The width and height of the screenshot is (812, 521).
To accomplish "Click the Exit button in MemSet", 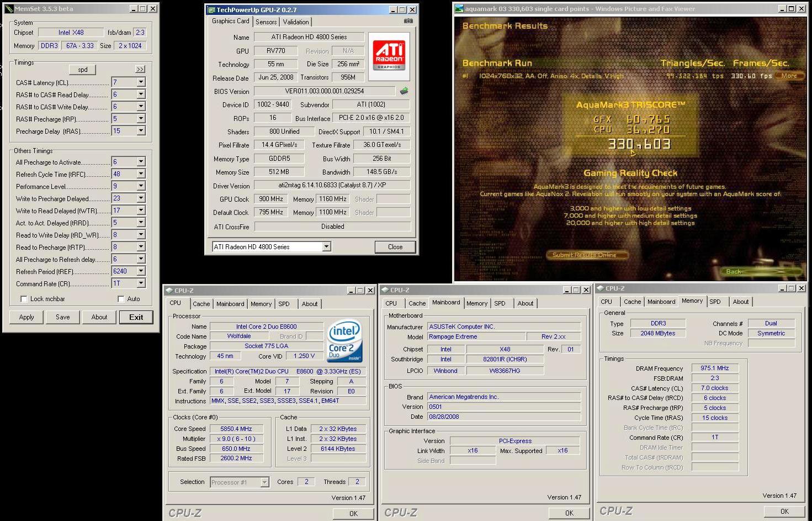I will [136, 317].
